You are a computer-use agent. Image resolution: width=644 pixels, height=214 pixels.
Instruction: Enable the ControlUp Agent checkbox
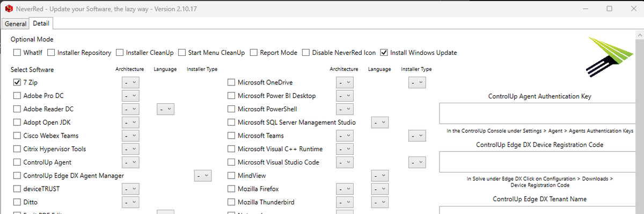pos(17,162)
